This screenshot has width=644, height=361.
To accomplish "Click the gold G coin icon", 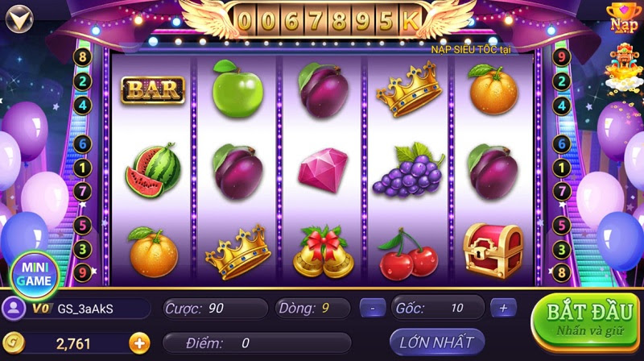I will (x=14, y=343).
